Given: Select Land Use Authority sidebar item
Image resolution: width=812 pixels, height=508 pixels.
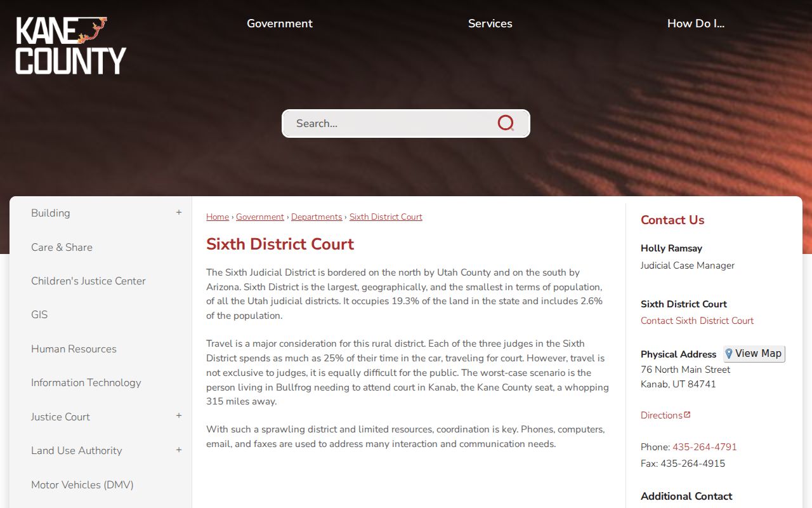Looking at the screenshot, I should click(x=76, y=450).
